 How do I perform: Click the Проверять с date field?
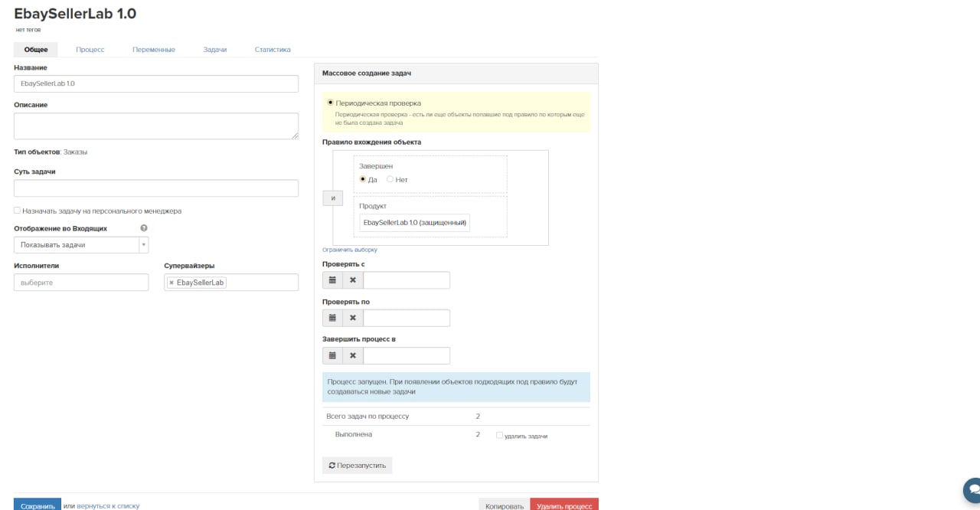(407, 280)
